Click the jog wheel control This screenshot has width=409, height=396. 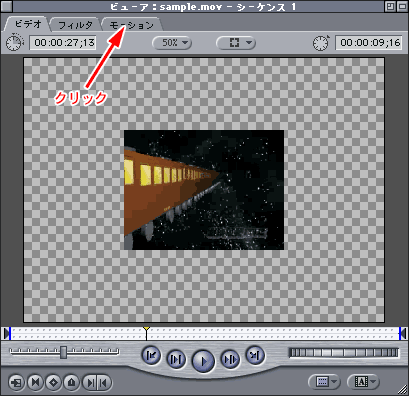click(344, 353)
